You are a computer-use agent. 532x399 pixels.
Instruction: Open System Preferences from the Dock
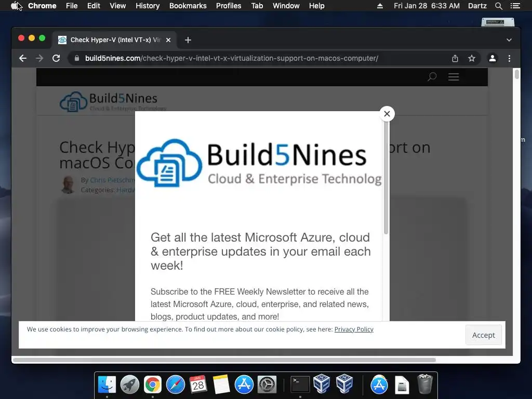point(267,384)
